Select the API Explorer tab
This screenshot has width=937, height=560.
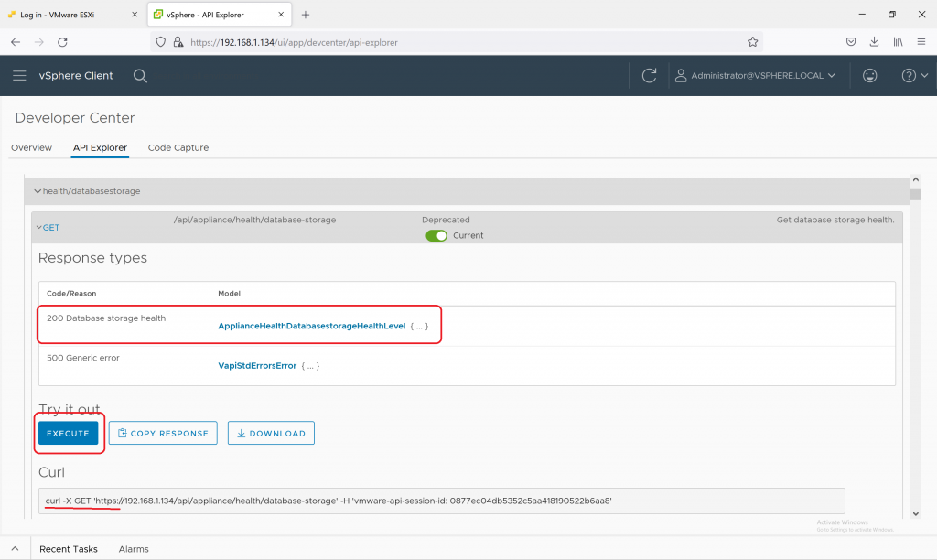point(100,147)
